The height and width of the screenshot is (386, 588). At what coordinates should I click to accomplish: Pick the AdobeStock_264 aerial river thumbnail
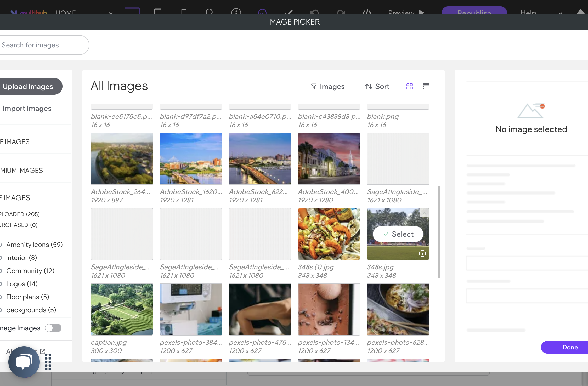122,159
